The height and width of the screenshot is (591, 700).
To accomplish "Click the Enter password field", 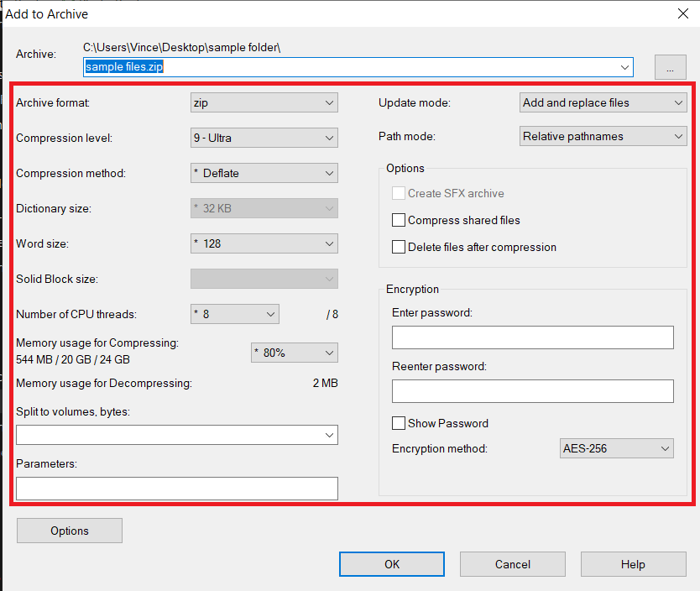I will (x=533, y=337).
